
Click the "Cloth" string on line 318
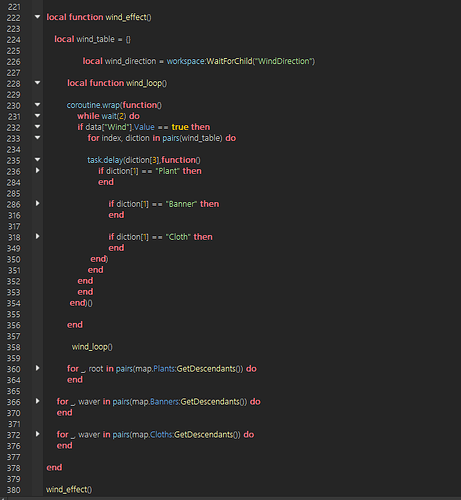(178, 237)
